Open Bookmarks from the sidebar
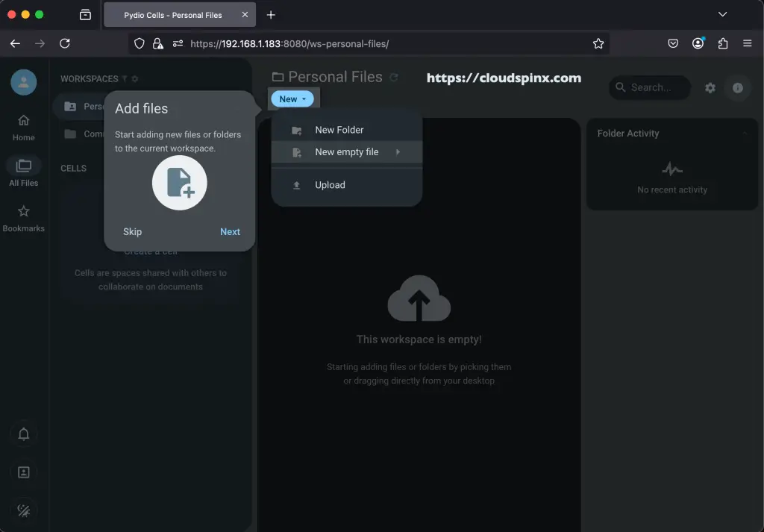Screen dimensions: 764x532 (x=23, y=217)
